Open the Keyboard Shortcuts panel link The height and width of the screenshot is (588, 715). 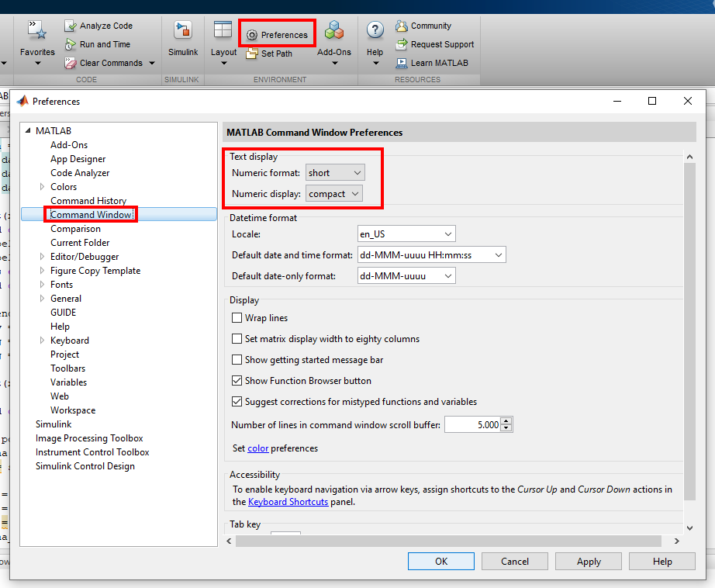[x=288, y=502]
